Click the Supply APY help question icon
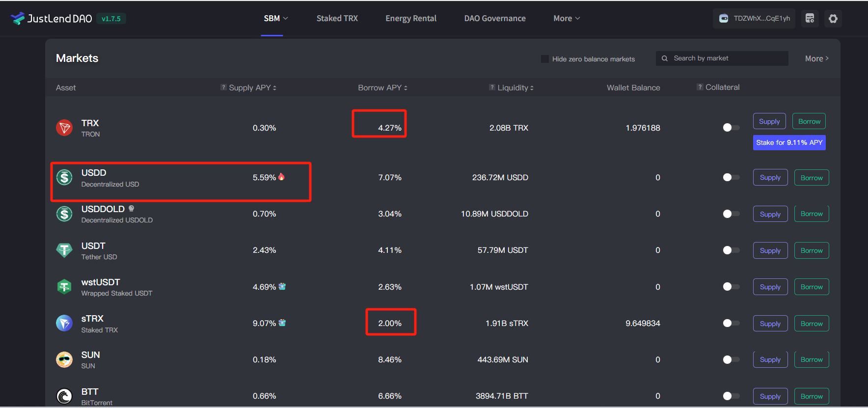Image resolution: width=868 pixels, height=408 pixels. coord(223,87)
